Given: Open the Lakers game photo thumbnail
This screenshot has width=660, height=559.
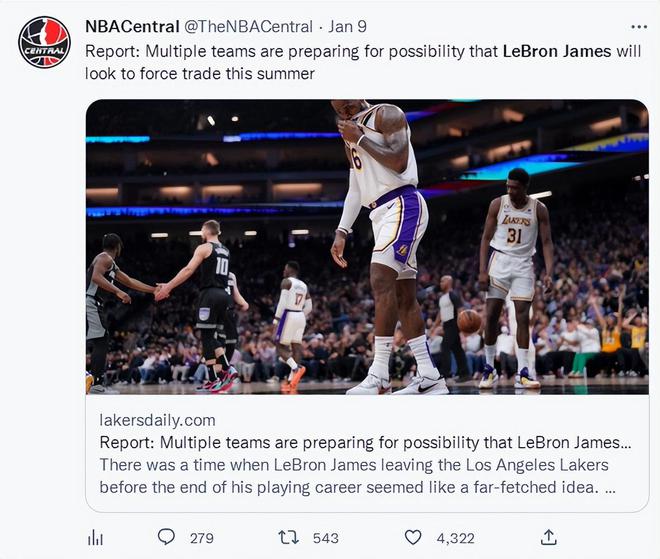Looking at the screenshot, I should (x=367, y=247).
